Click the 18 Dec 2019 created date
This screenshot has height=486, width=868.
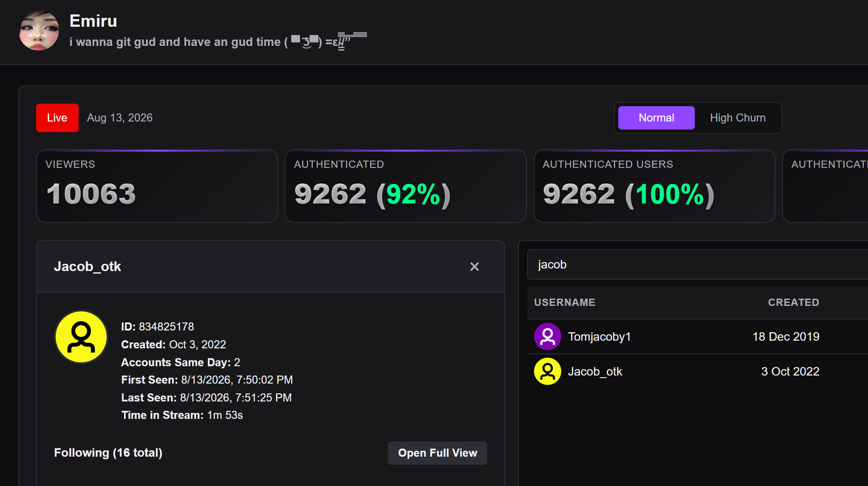tap(786, 336)
